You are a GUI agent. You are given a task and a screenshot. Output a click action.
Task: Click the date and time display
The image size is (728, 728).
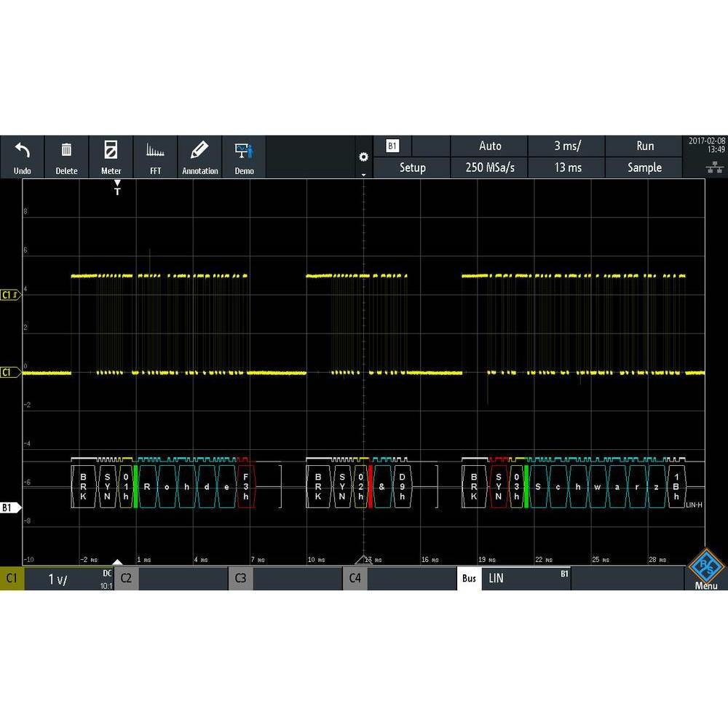coord(706,145)
